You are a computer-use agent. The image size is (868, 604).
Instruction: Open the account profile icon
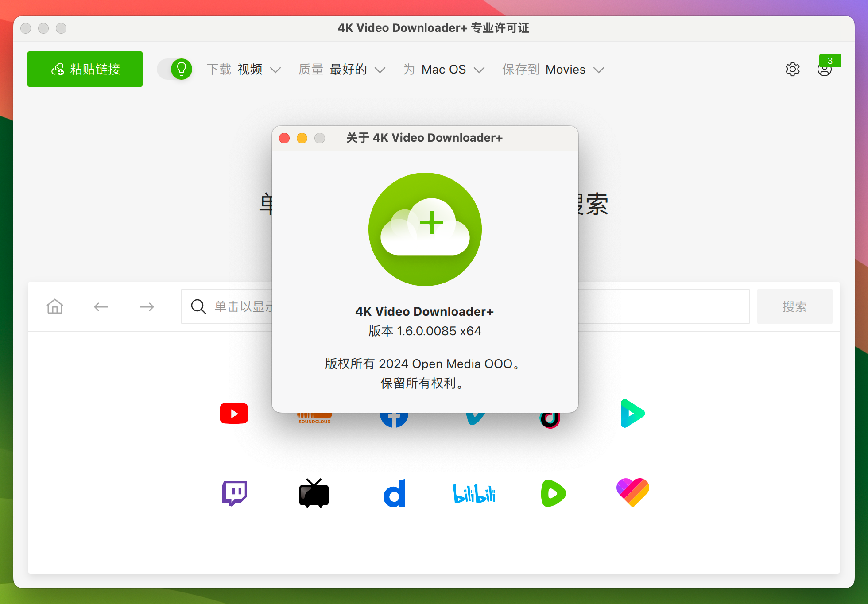coord(824,70)
